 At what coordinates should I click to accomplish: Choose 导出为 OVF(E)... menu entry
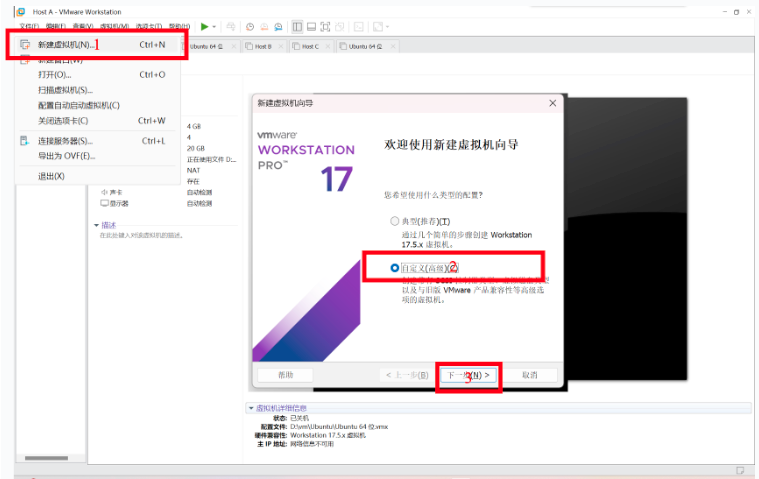coord(97,156)
